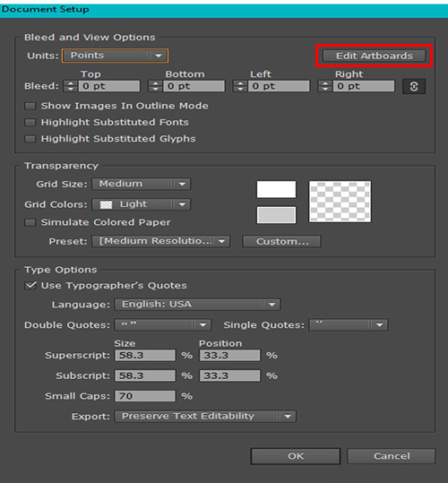Image resolution: width=448 pixels, height=483 pixels.
Task: Click the Small Caps percentage field
Action: (145, 396)
